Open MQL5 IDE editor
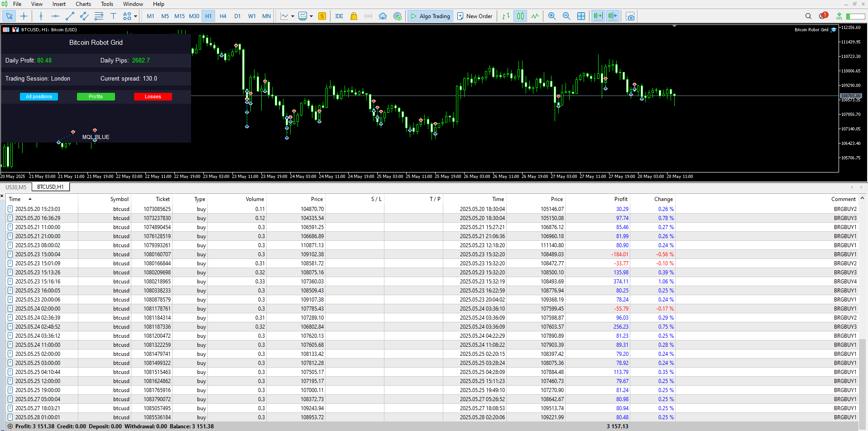This screenshot has height=431, width=868. point(339,16)
